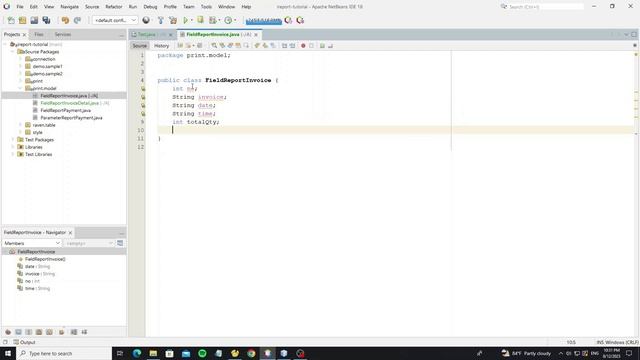The width and height of the screenshot is (640, 360).
Task: Toggle Show Non-Public Members filter icon
Action: pos(39,332)
